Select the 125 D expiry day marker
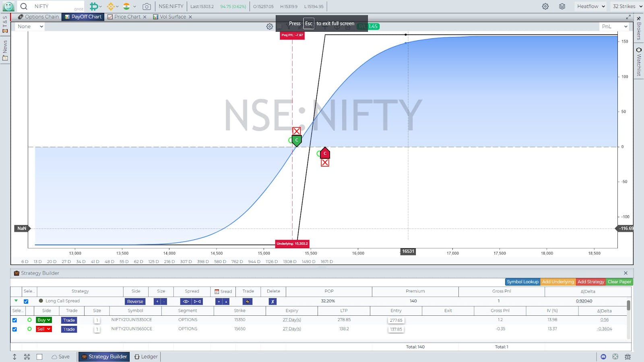Image resolution: width=644 pixels, height=362 pixels. (153, 261)
